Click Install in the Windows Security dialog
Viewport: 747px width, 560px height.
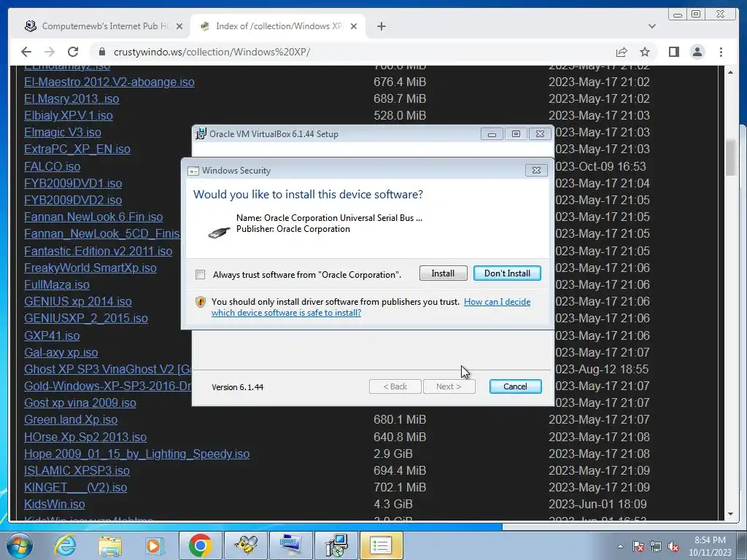(x=443, y=273)
